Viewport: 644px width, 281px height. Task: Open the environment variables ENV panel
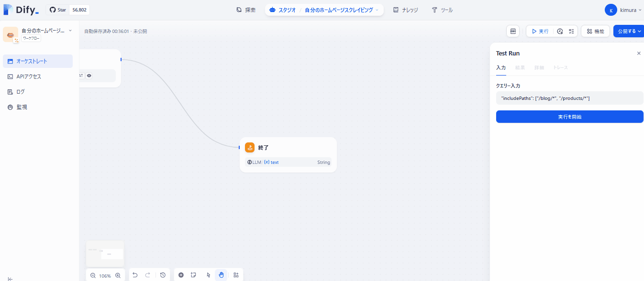click(512, 31)
